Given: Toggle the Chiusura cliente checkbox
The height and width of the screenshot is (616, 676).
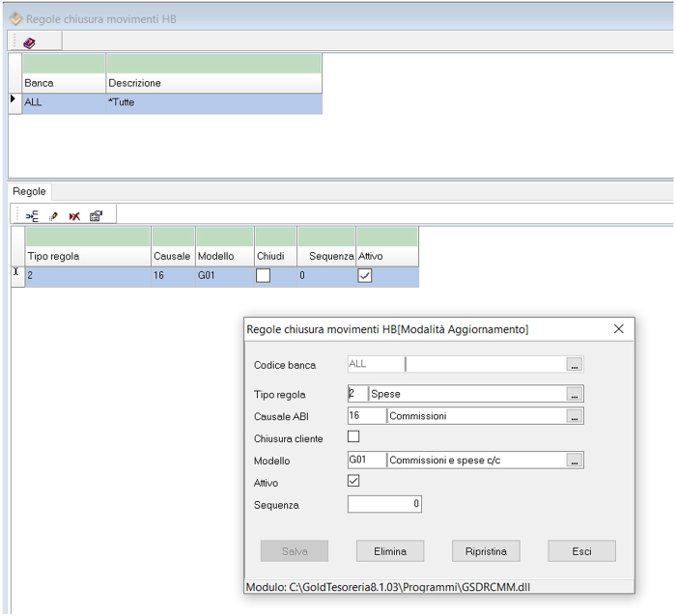Looking at the screenshot, I should tap(353, 437).
